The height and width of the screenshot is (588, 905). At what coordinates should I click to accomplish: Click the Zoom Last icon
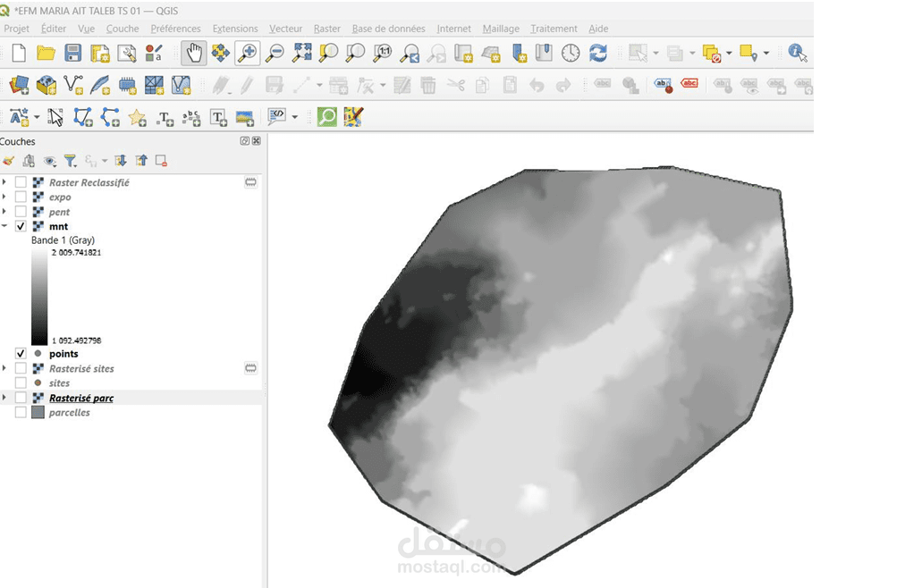tap(410, 53)
